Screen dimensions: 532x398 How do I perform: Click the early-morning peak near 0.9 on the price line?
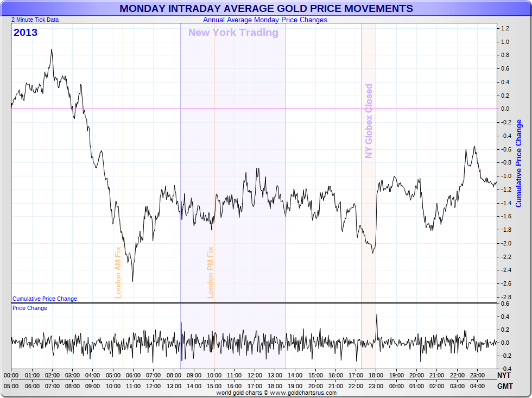tap(52, 49)
